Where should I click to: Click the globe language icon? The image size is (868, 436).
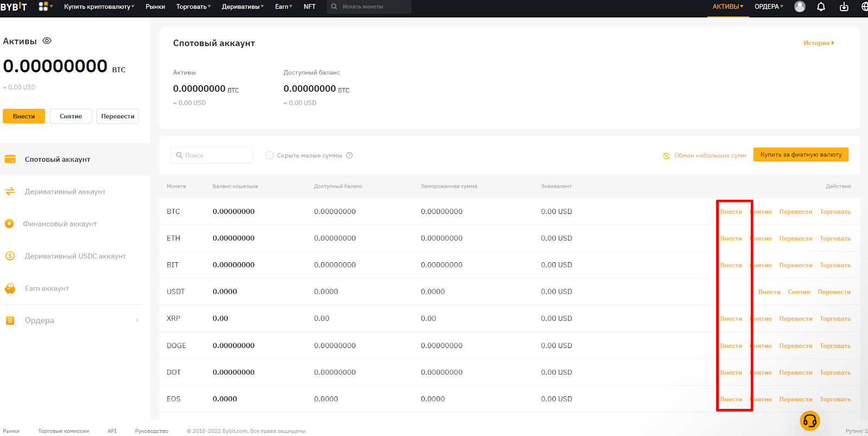click(865, 7)
